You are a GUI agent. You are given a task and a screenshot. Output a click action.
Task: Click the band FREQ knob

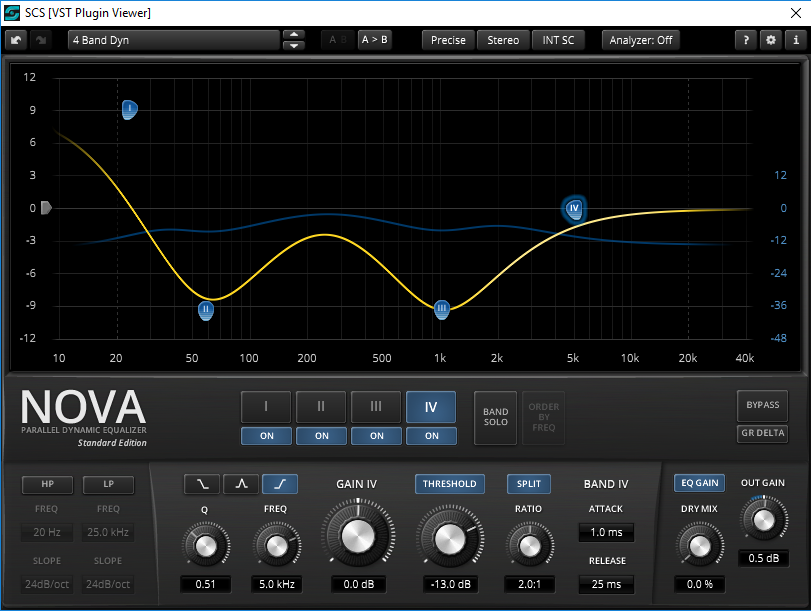[x=277, y=545]
